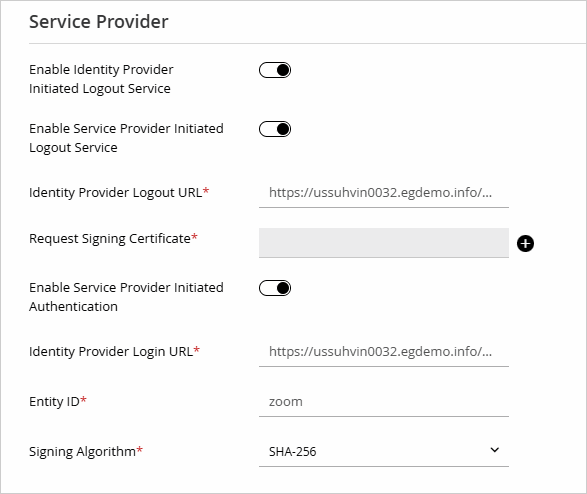This screenshot has height=494, width=587.
Task: Turn off Service Provider Initiated Authentication switch
Action: tap(275, 288)
